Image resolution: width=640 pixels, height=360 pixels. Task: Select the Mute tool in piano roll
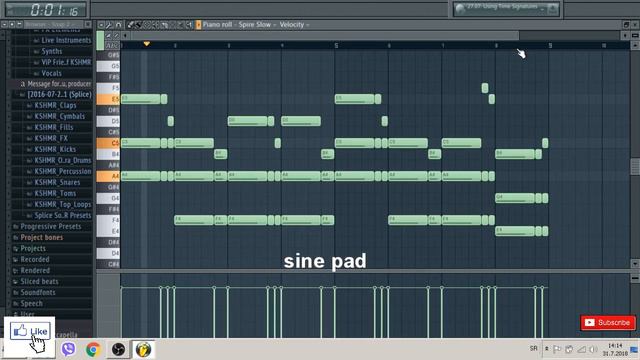point(155,25)
